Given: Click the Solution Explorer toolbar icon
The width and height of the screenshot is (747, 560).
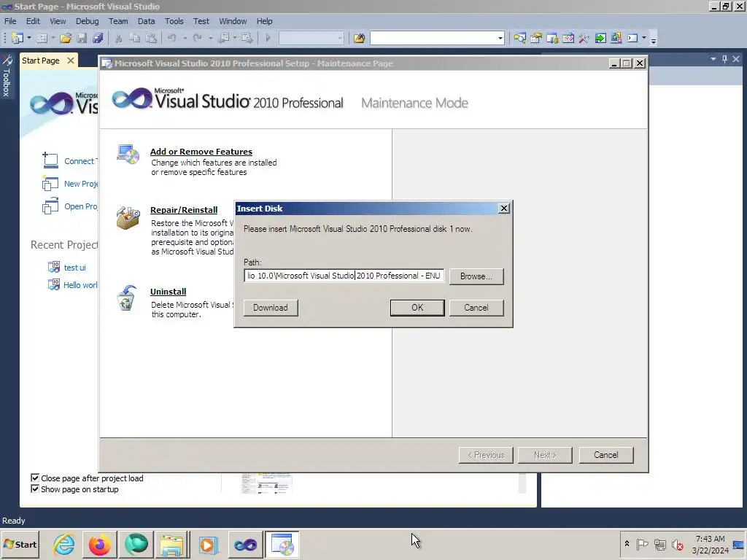Looking at the screenshot, I should click(x=519, y=38).
